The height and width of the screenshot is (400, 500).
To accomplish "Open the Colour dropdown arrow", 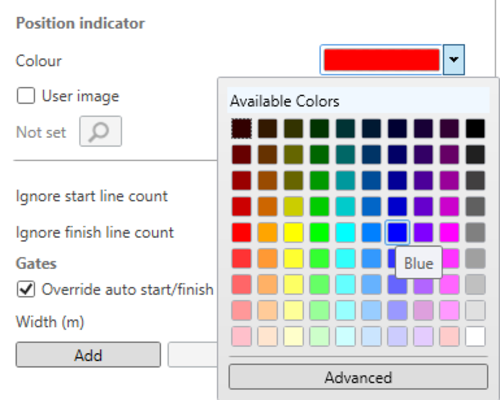I will [x=453, y=60].
